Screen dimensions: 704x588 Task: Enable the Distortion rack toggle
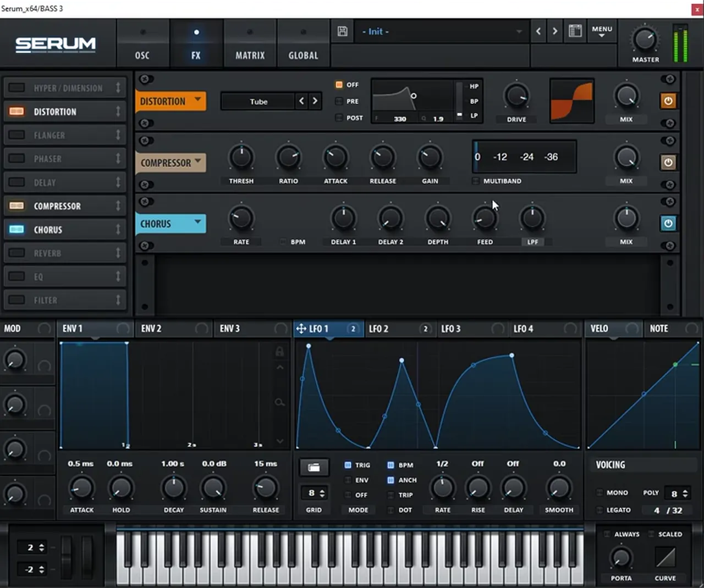point(16,112)
